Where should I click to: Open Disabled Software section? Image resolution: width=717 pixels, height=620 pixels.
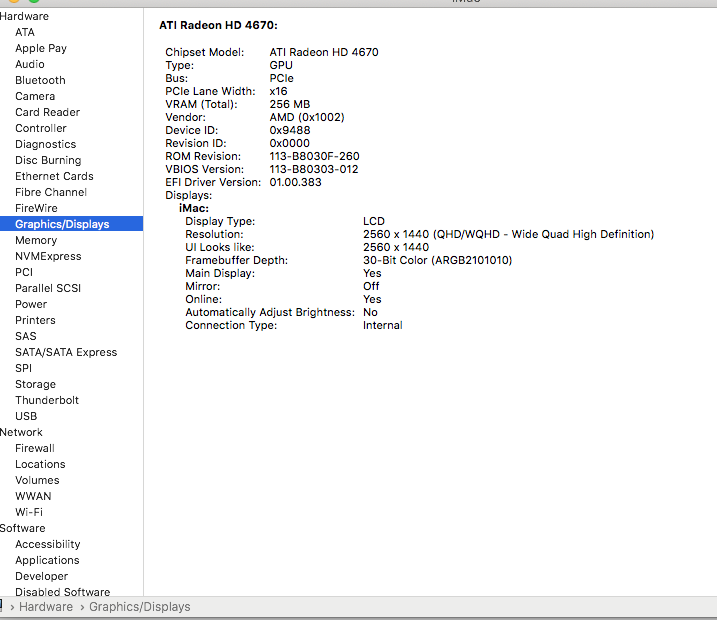tap(63, 592)
